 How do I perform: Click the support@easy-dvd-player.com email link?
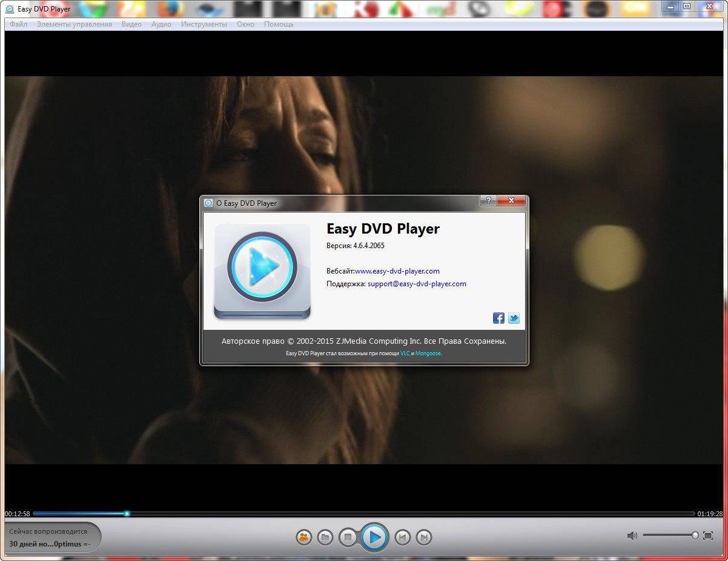417,284
